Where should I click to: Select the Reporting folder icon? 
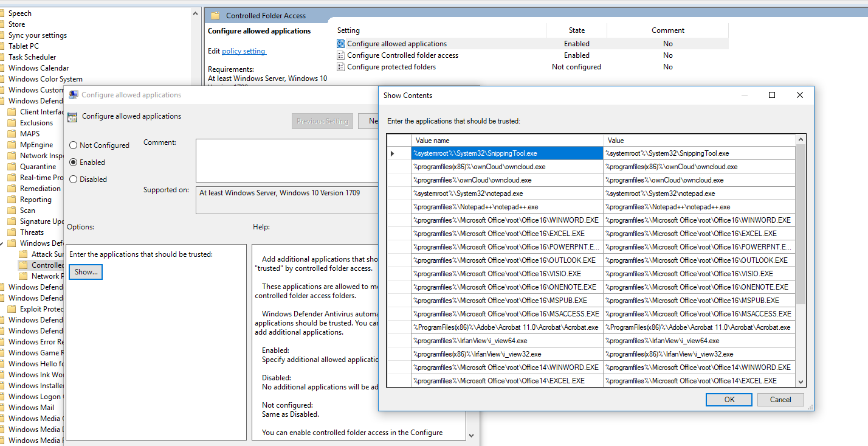(x=12, y=200)
